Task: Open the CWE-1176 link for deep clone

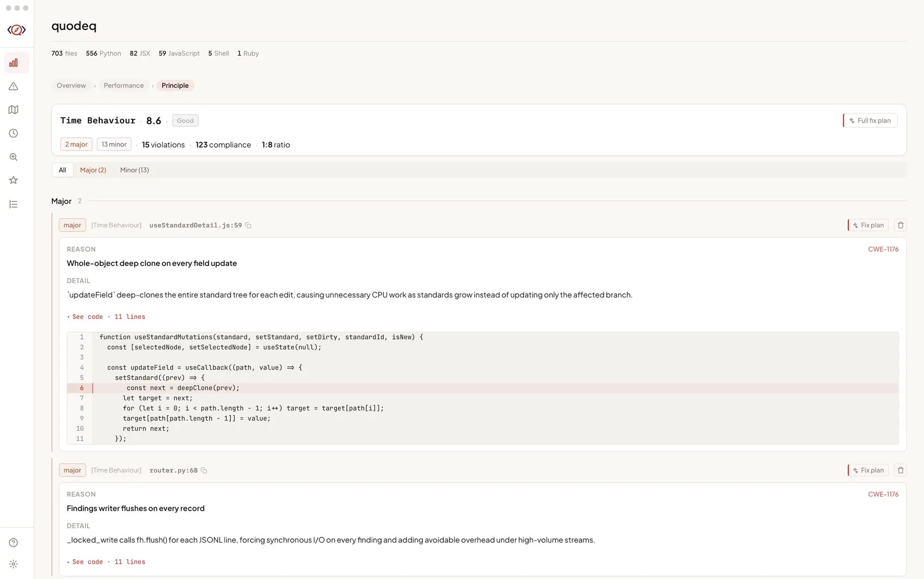Action: point(883,249)
